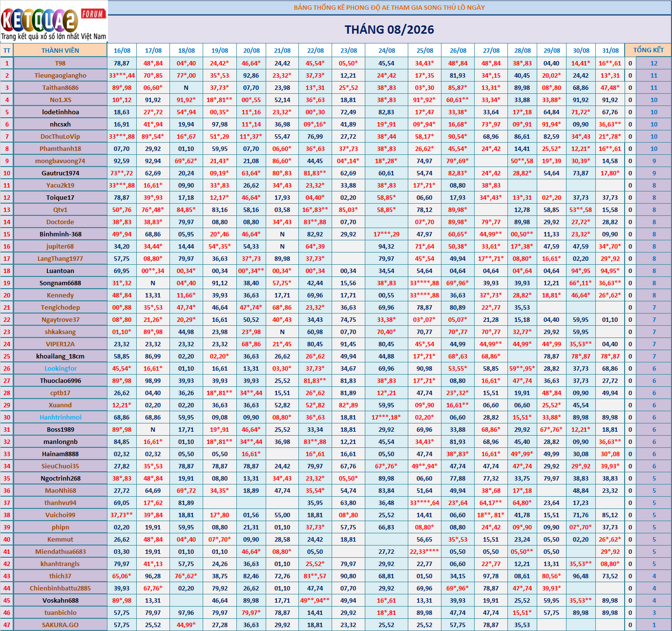Click the 26/08 date column header
The image size is (672, 631).
pyautogui.click(x=458, y=50)
